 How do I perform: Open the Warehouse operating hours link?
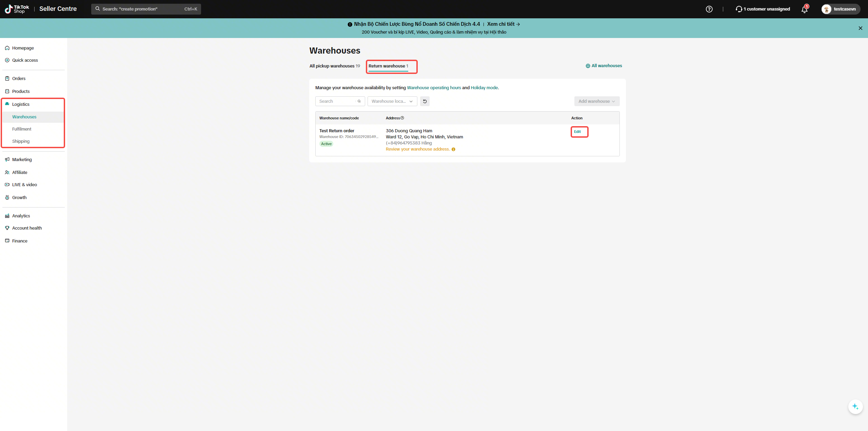tap(434, 88)
